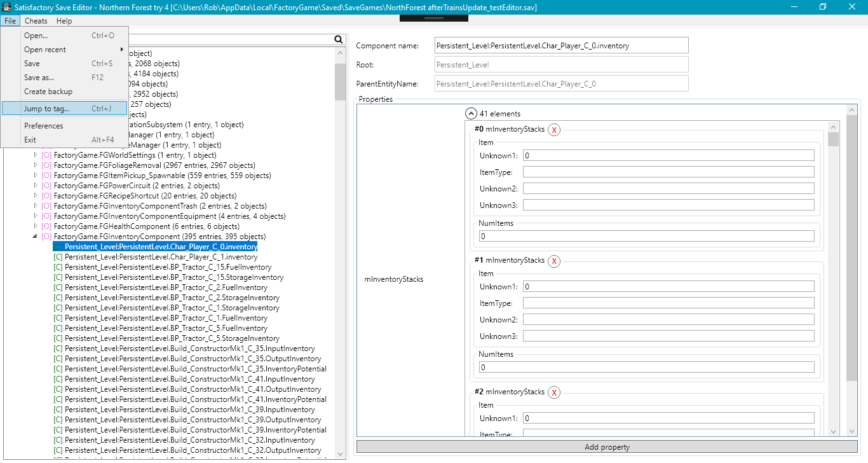The image size is (868, 463).
Task: Select Create backup menu entry
Action: coord(65,92)
